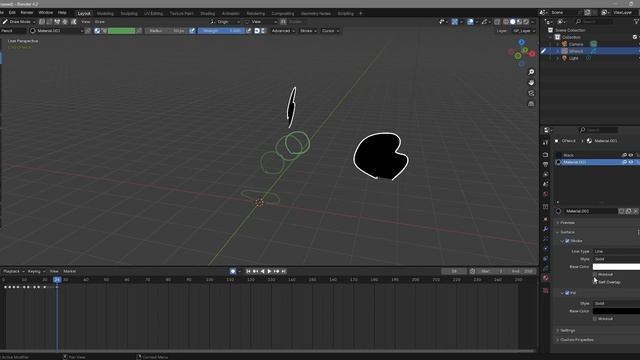
Task: Click the play animation button
Action: (269, 271)
